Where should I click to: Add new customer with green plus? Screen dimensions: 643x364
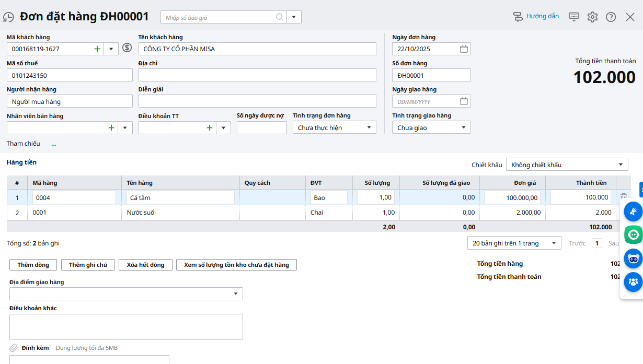[97, 49]
